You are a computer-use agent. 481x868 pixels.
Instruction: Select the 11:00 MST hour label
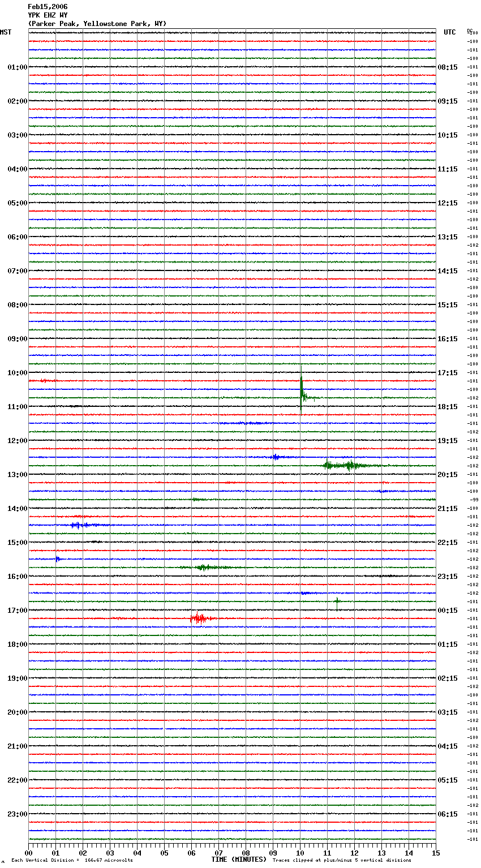pyautogui.click(x=18, y=407)
